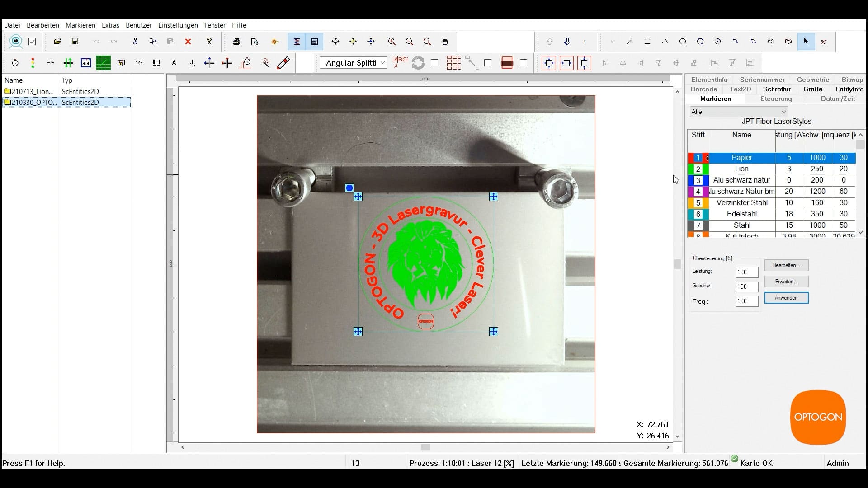Screen dimensions: 868x488
Task: Click the Erweitert... button
Action: pos(786,282)
